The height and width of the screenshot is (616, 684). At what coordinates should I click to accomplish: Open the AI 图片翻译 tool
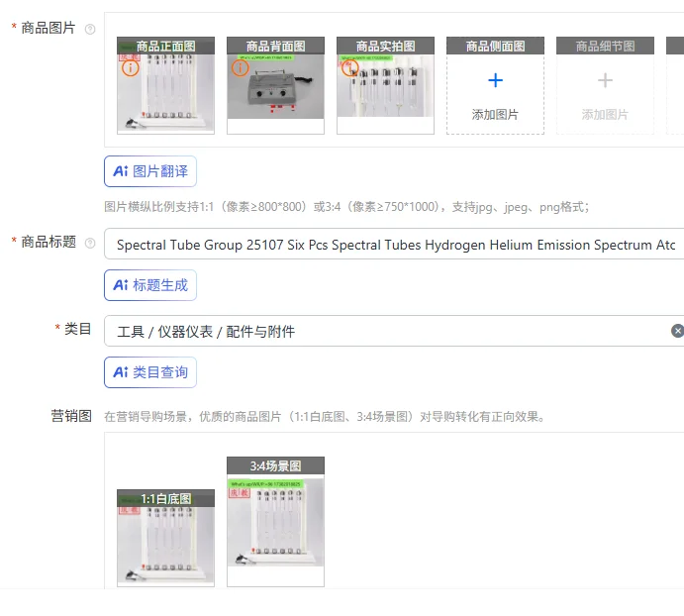click(x=150, y=171)
